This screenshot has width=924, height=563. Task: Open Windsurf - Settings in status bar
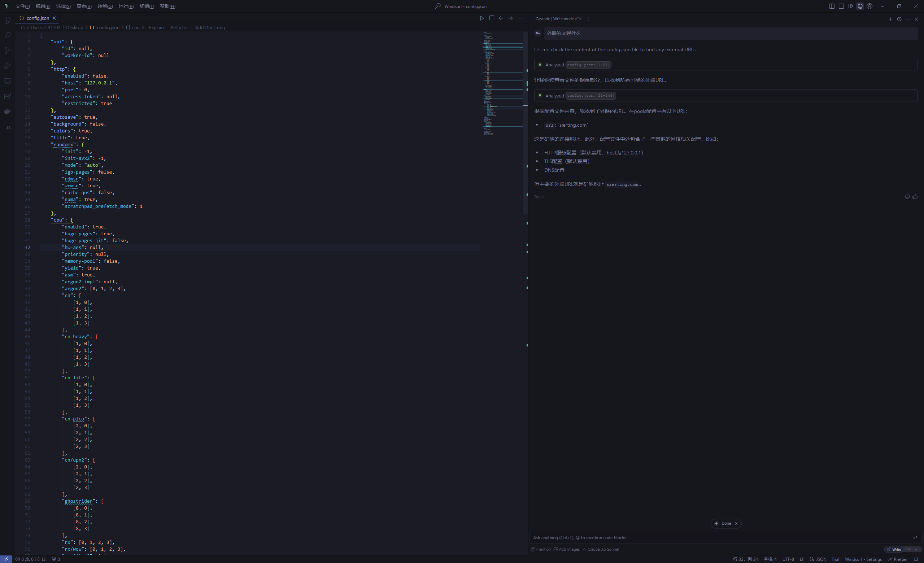[863, 559]
